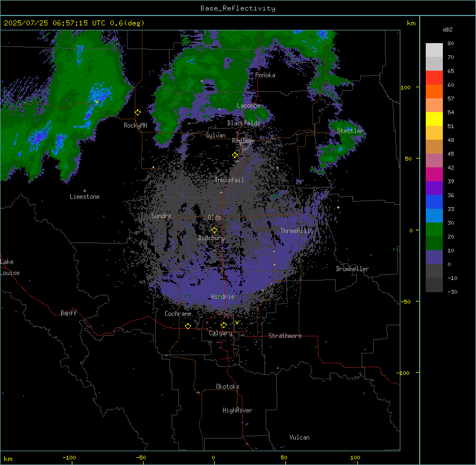Click the Okotoks town label

(x=228, y=387)
